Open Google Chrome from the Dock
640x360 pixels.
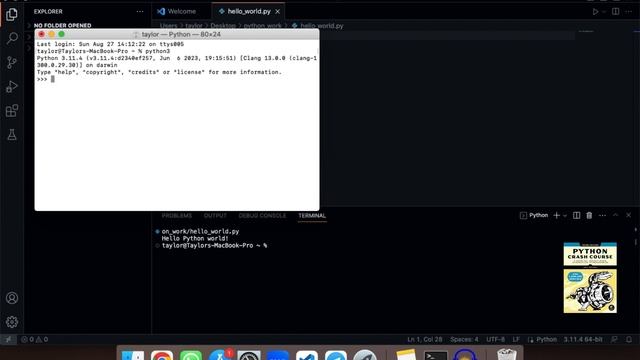click(162, 355)
